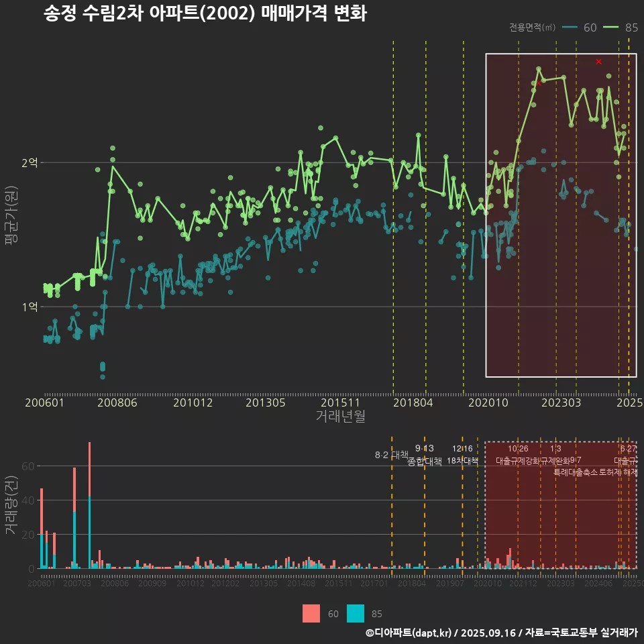This screenshot has width=644, height=644.
Task: Click the 거래년월 x-axis title
Action: tap(340, 416)
